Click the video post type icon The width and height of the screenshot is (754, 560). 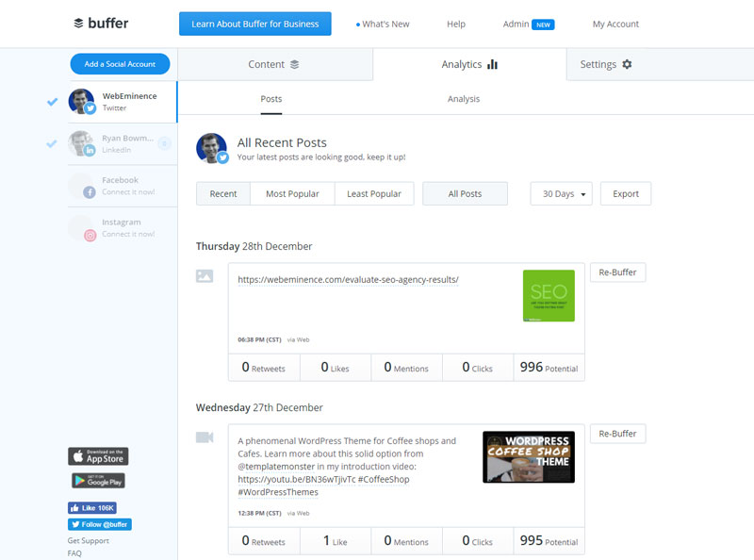pos(205,437)
